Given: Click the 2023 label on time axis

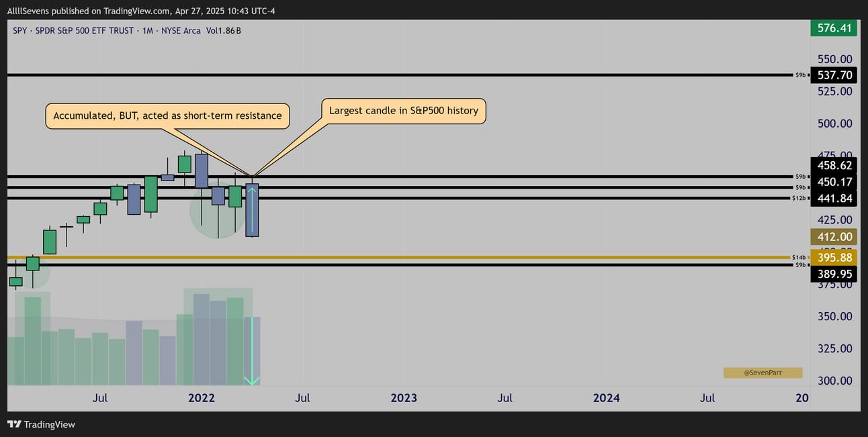Looking at the screenshot, I should (404, 398).
